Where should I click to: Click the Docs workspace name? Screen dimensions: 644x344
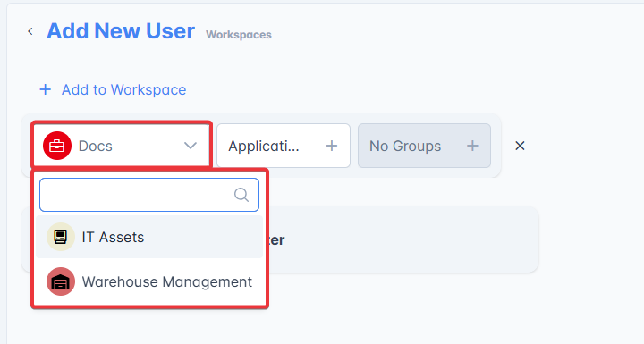(96, 147)
